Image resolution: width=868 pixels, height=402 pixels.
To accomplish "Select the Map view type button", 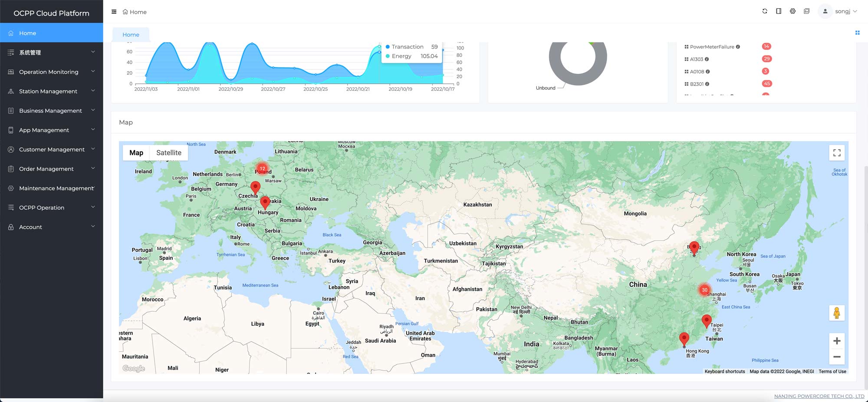I will click(x=136, y=153).
